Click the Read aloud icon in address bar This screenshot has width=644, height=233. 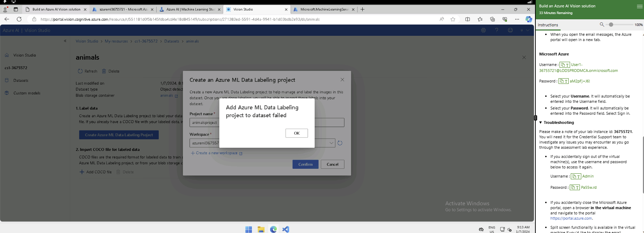point(442,19)
